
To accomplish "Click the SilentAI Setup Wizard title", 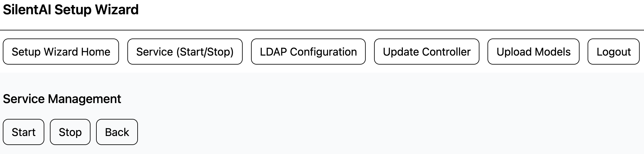I will [71, 10].
